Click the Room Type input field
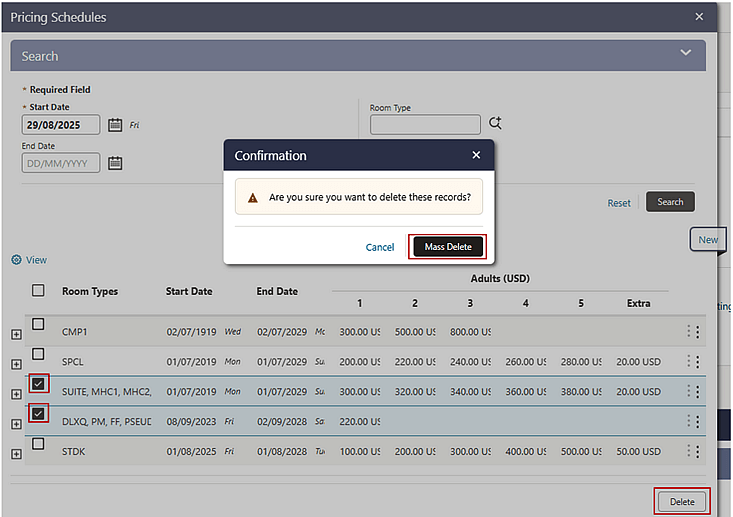This screenshot has width=733, height=517. 425,125
